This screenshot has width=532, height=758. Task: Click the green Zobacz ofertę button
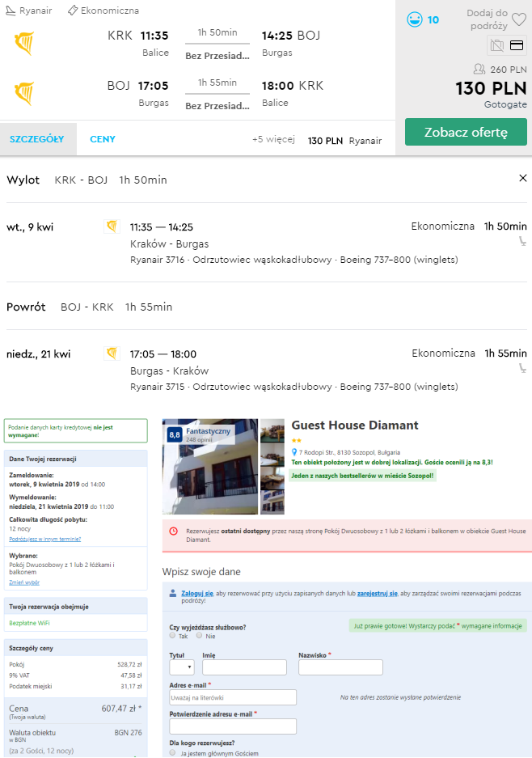click(x=466, y=132)
